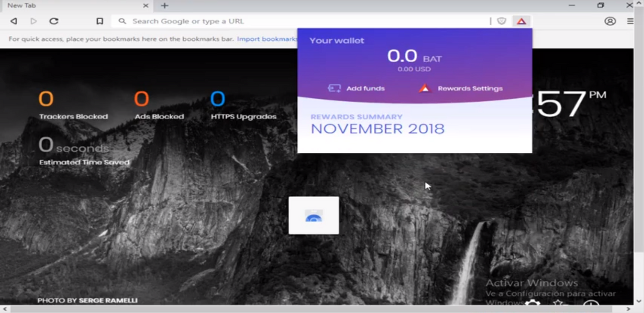The width and height of the screenshot is (644, 313).
Task: Click photo credit SERGE RAMELLI
Action: pos(108,300)
